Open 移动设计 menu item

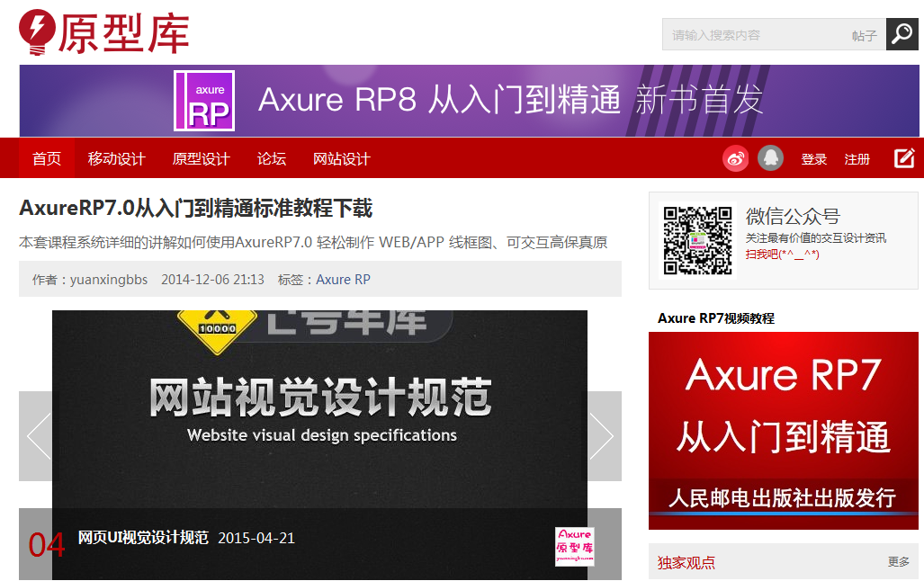click(x=117, y=158)
